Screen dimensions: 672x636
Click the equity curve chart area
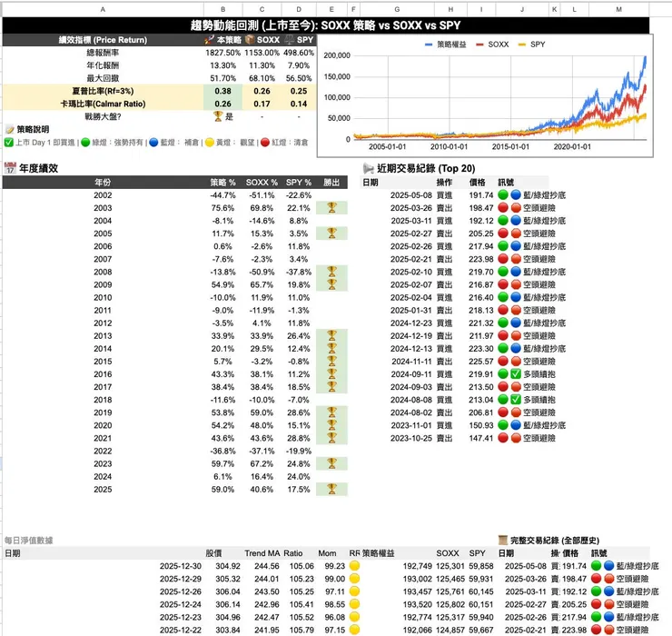[485, 96]
